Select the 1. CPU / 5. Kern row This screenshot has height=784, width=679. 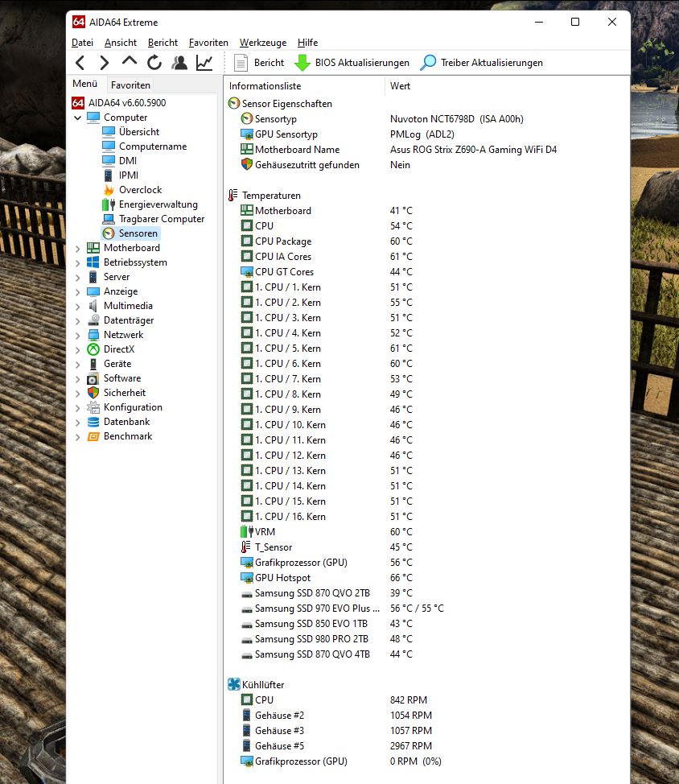point(427,348)
